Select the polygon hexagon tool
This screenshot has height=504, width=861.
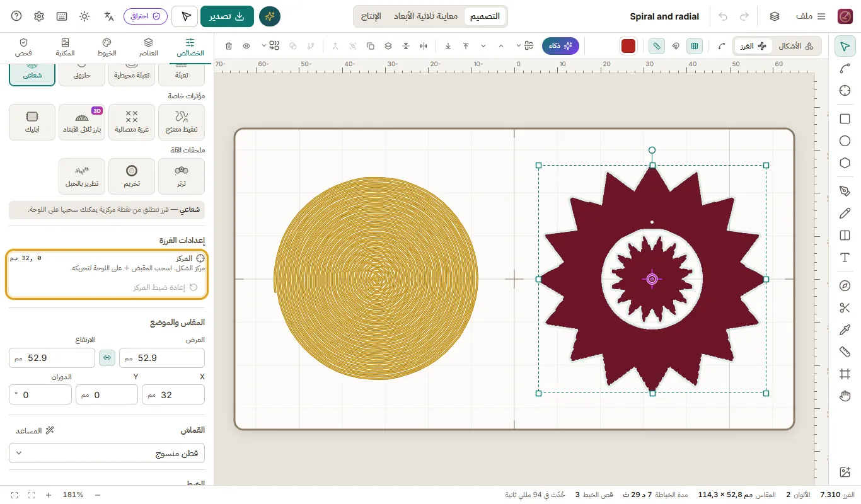(x=845, y=163)
